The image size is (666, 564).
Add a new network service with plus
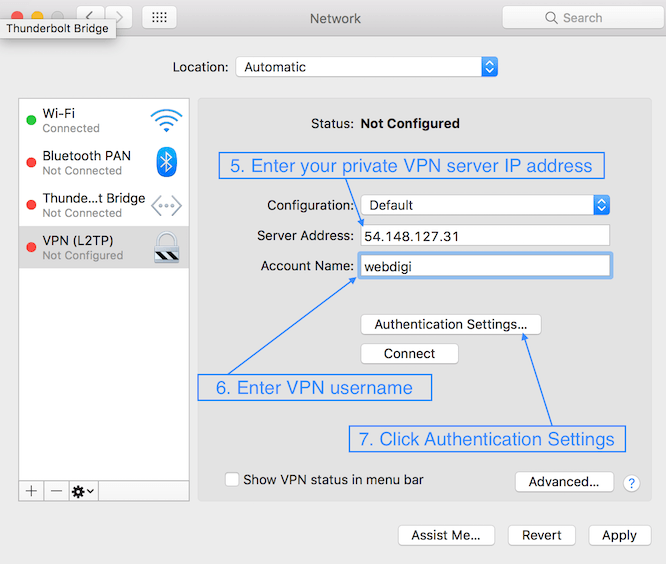pos(31,491)
